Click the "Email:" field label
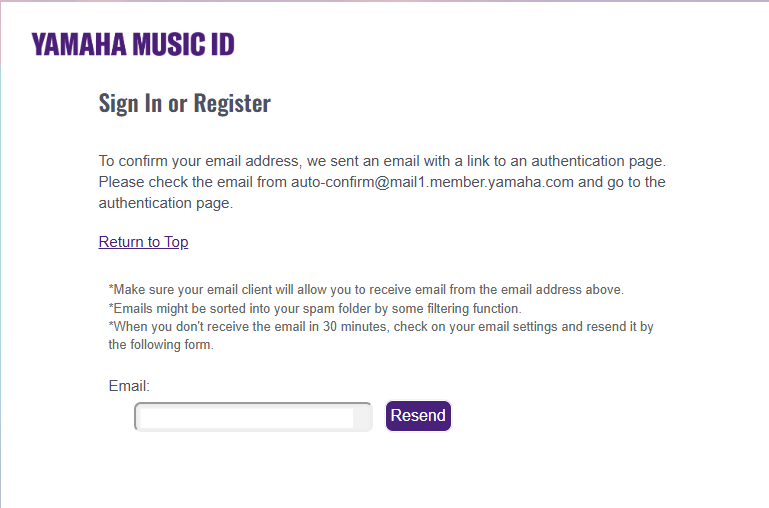Screen dimensions: 769x508 click(x=129, y=385)
